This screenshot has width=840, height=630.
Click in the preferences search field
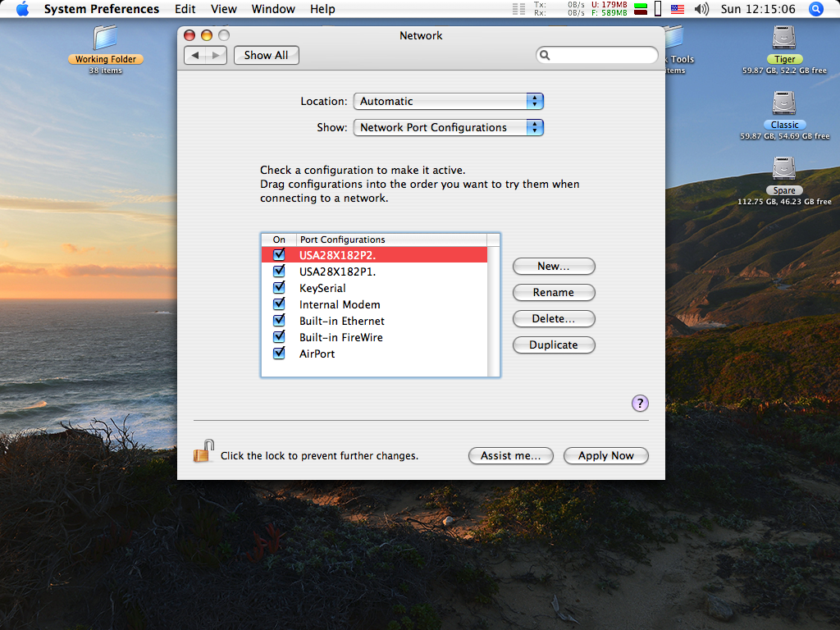coord(597,55)
